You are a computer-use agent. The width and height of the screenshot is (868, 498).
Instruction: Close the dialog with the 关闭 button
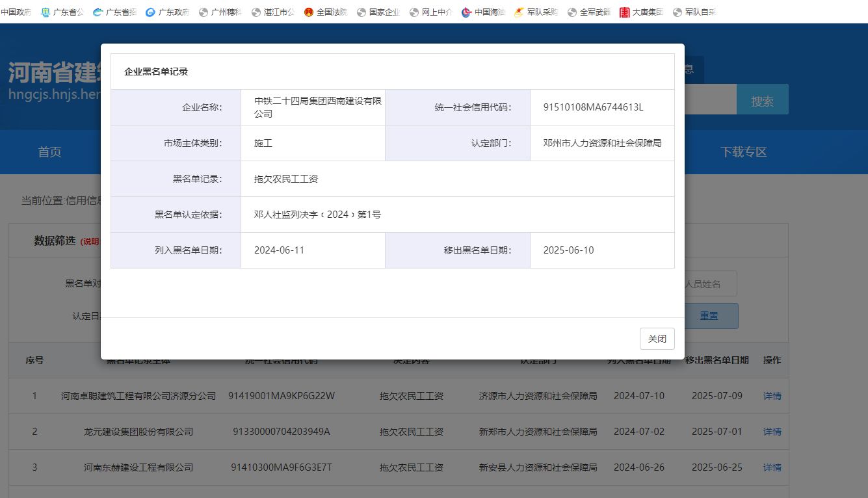(x=657, y=339)
